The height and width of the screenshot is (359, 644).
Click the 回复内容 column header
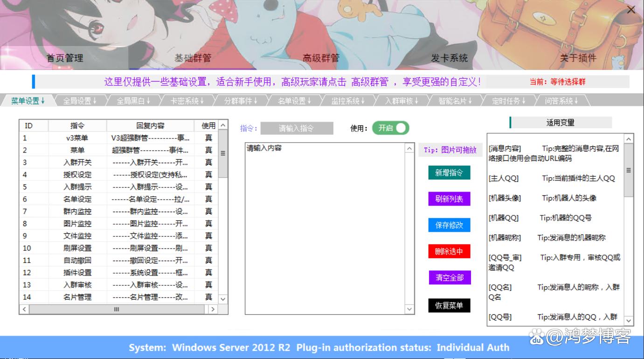[x=150, y=126]
